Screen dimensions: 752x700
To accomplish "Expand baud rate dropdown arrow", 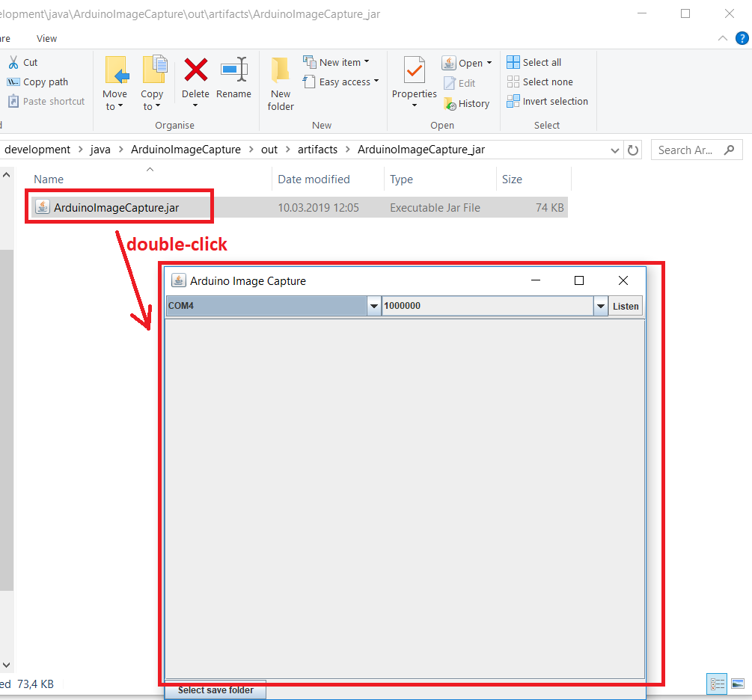I will [x=601, y=306].
